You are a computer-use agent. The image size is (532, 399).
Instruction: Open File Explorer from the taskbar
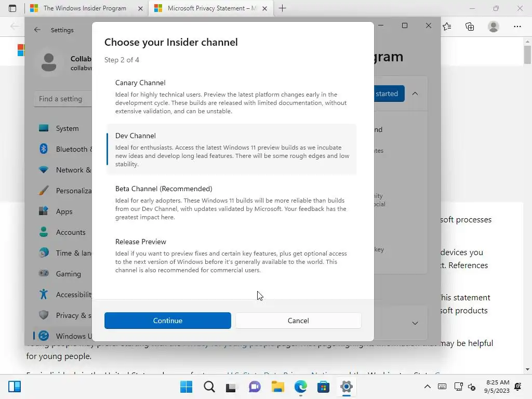point(277,387)
